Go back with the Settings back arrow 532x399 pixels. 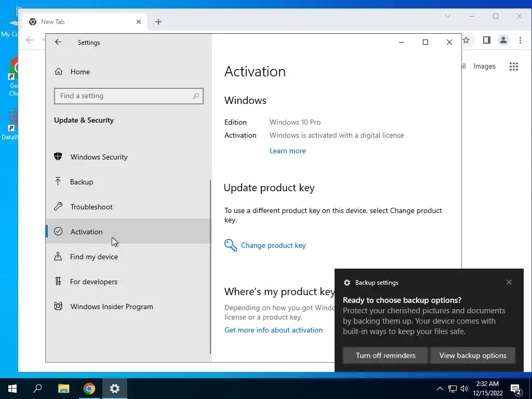[58, 42]
